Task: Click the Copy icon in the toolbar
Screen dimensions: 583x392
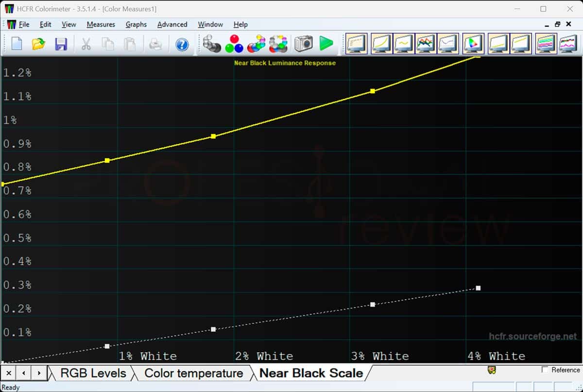Action: pos(108,44)
